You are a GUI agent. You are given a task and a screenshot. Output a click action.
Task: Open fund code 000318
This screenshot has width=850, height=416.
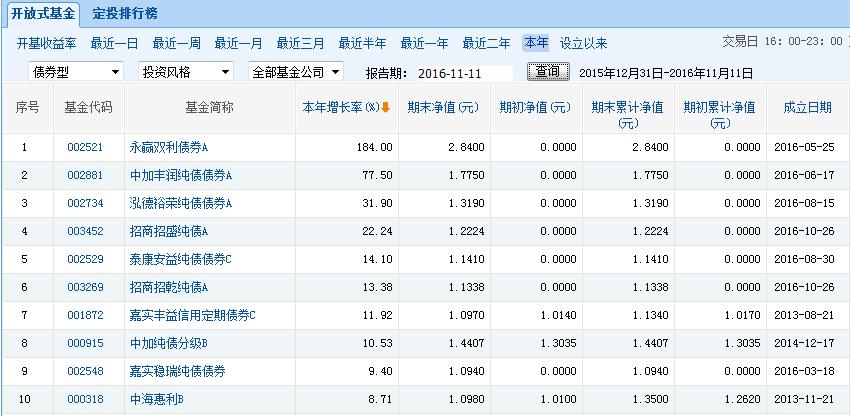(x=85, y=400)
